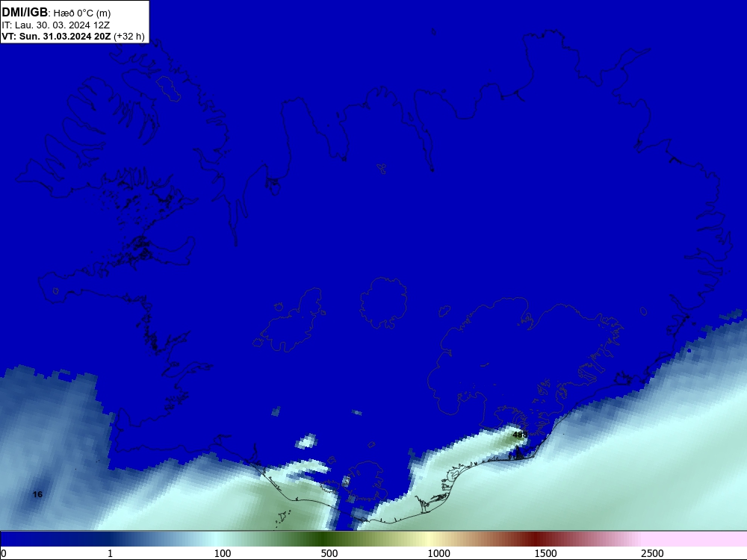Click the DMI/IGB title text
Image resolution: width=747 pixels, height=560 pixels.
[25, 12]
